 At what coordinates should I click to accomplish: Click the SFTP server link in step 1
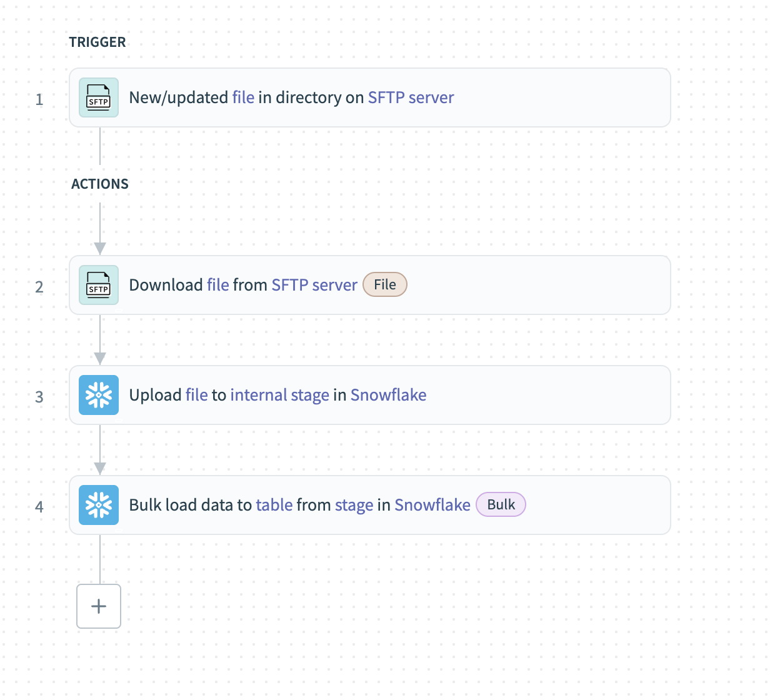pyautogui.click(x=411, y=97)
